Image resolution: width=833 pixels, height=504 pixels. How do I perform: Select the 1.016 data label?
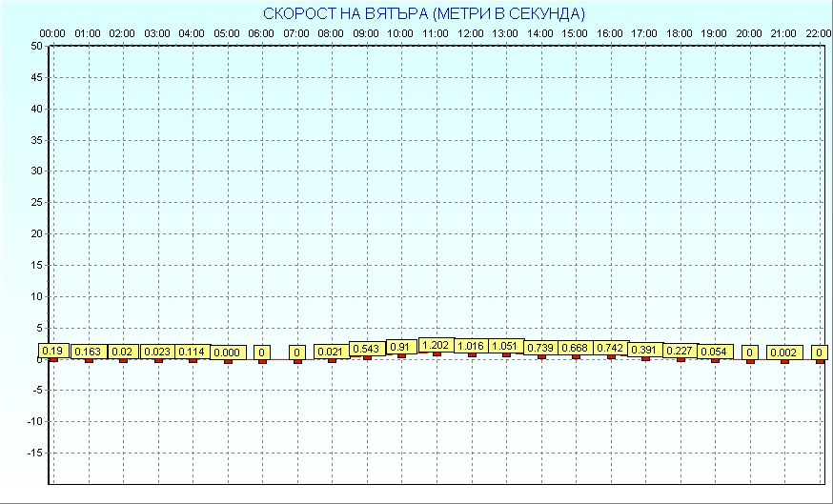(x=471, y=346)
